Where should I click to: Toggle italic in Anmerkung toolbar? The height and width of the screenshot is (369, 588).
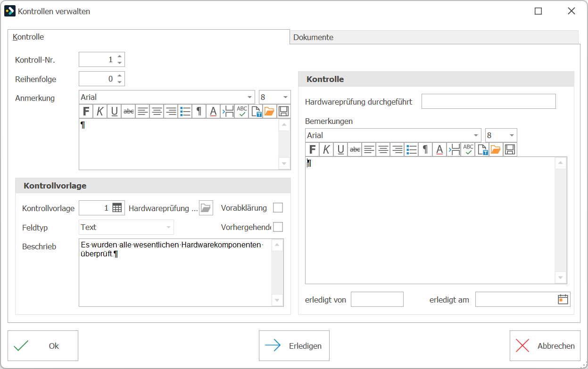[x=100, y=111]
